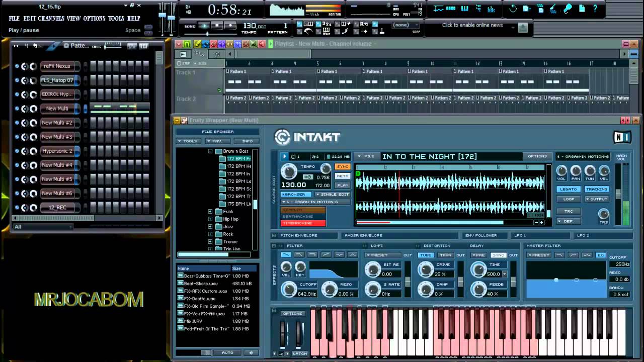Open the CHANNELS menu
This screenshot has width=644, height=362.
(51, 19)
